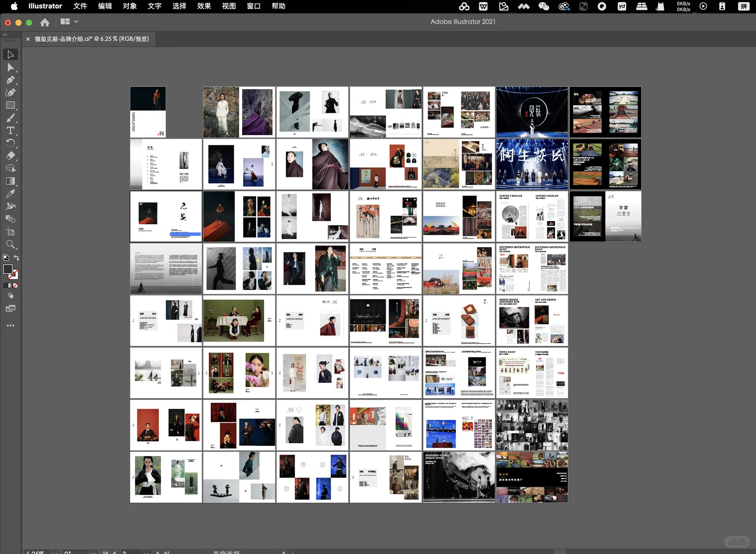Set paint mode to Gradient
756x554 pixels.
point(10,286)
